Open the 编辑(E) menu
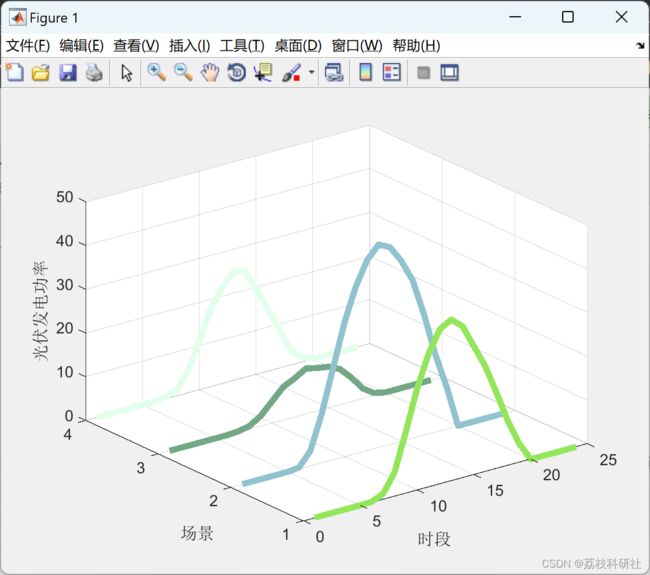650x575 pixels. pyautogui.click(x=82, y=46)
